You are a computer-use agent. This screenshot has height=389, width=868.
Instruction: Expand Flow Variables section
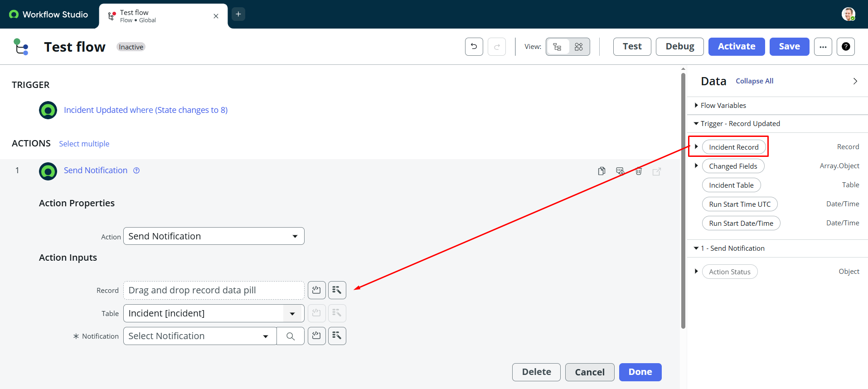tap(696, 105)
